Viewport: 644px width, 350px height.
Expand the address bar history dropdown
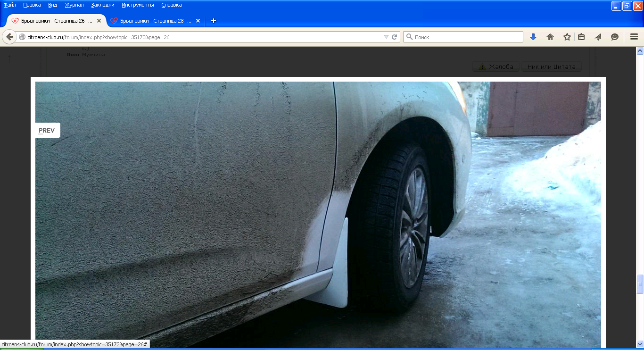386,37
